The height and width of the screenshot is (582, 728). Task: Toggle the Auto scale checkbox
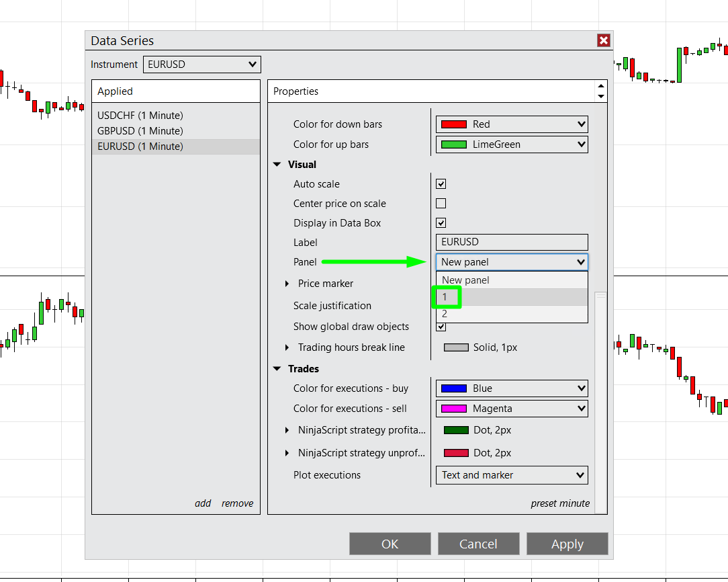(x=441, y=184)
